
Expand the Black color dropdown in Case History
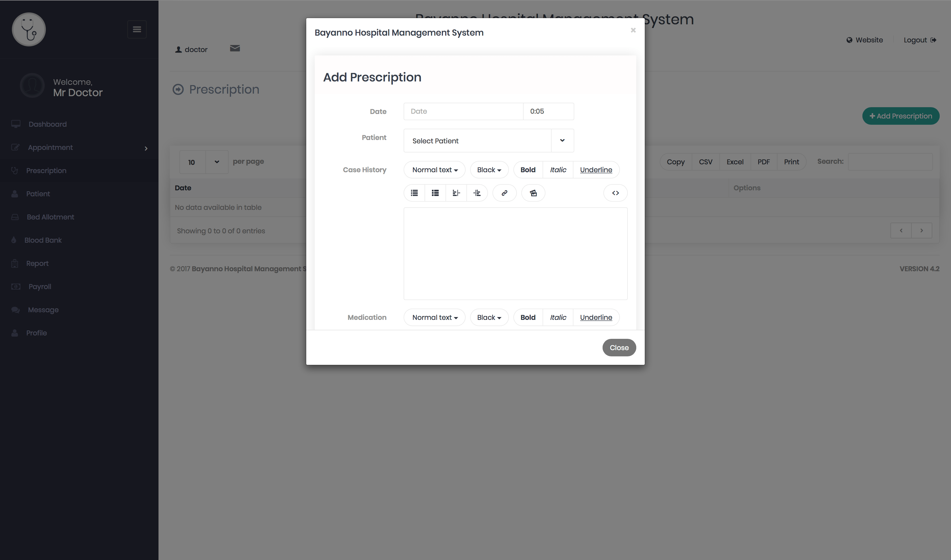[489, 169]
